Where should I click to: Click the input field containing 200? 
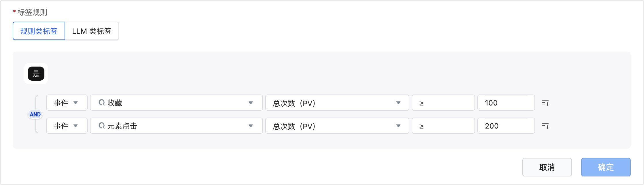pyautogui.click(x=506, y=126)
